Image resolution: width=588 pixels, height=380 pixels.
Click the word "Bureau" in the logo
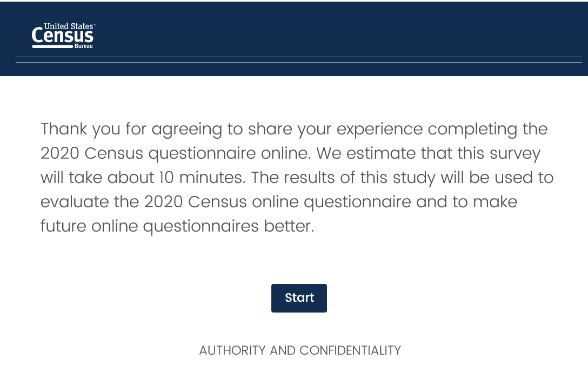[84, 46]
